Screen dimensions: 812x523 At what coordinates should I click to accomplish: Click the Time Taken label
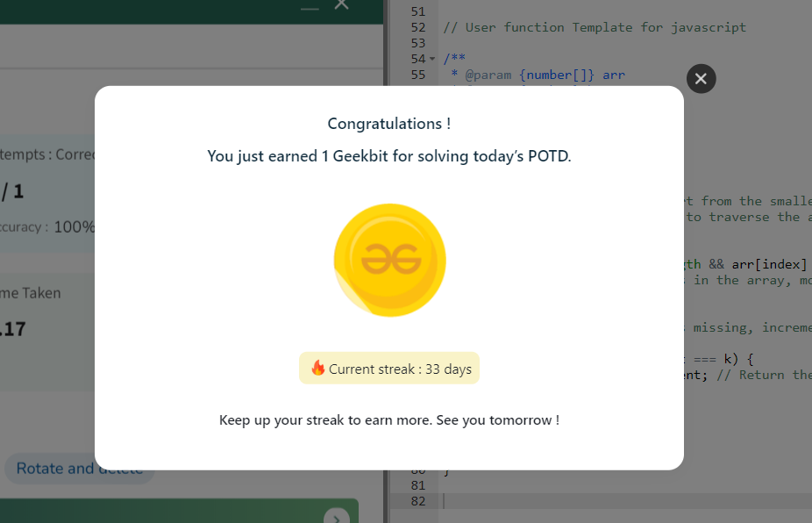(30, 293)
